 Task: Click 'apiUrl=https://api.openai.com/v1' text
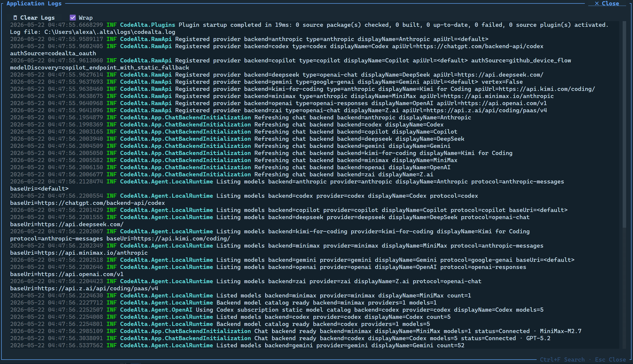click(x=492, y=103)
